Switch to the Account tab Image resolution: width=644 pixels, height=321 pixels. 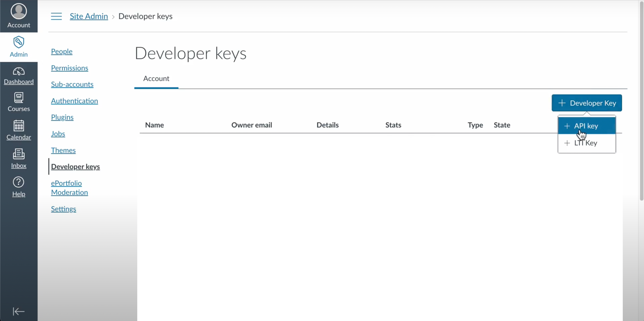pyautogui.click(x=156, y=79)
